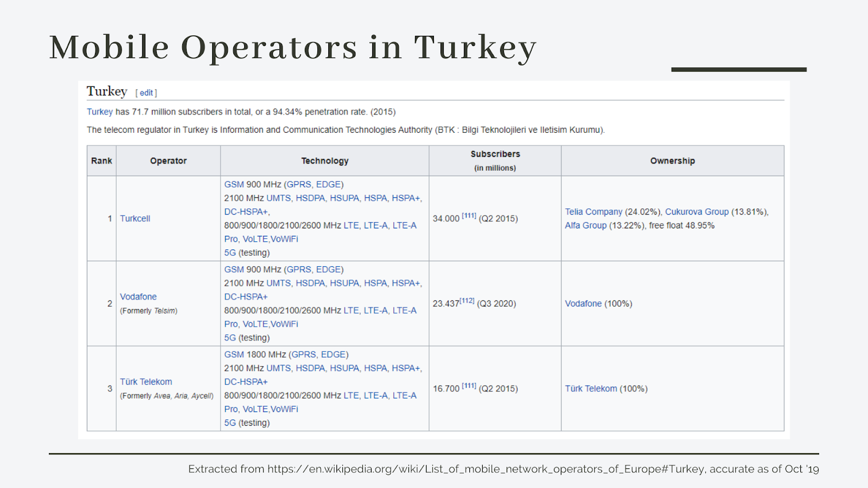Open Vodafone (100%) link in Ownership column

click(583, 304)
